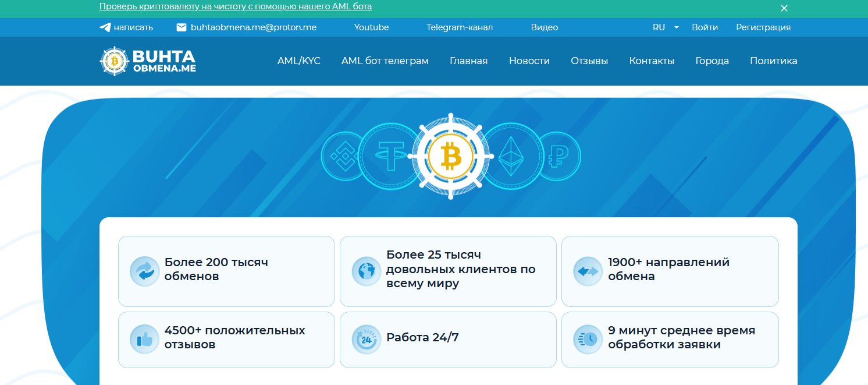Click the Более 25 тысяч довольных клиентов text
Image resolution: width=868 pixels, height=385 pixels.
pyautogui.click(x=461, y=269)
